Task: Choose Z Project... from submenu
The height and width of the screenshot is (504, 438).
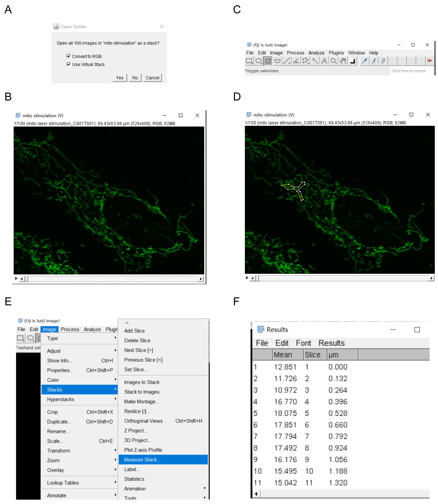Action: click(163, 430)
